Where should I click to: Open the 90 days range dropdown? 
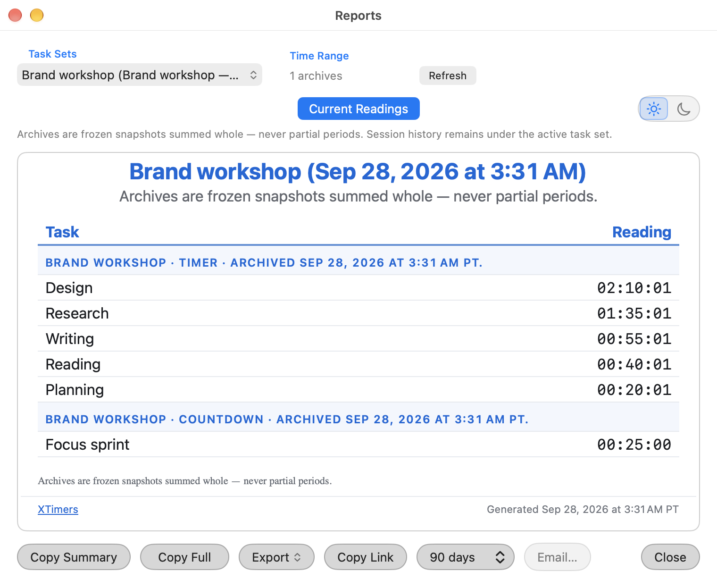coord(465,557)
